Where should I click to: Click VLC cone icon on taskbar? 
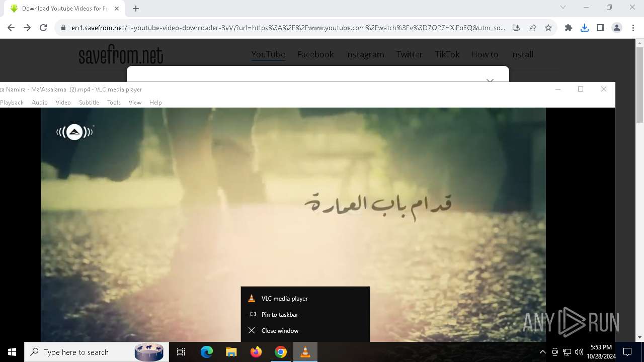coord(305,352)
